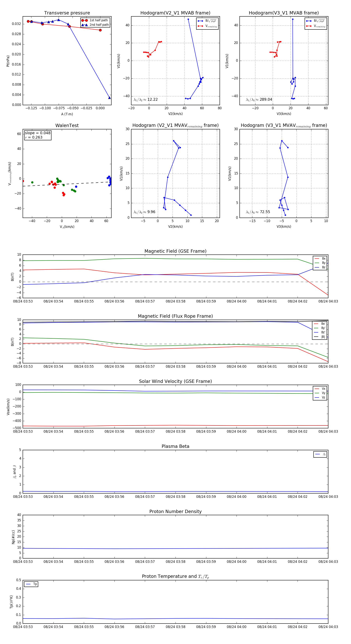
Task: Click the last blue triangle of 2nd half path
Action: [109, 98]
